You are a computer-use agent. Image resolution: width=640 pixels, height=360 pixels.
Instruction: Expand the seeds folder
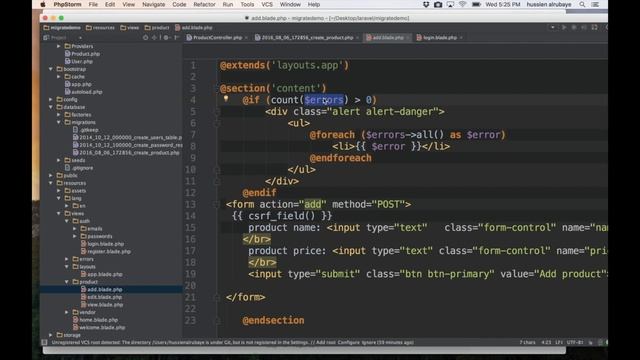point(59,160)
